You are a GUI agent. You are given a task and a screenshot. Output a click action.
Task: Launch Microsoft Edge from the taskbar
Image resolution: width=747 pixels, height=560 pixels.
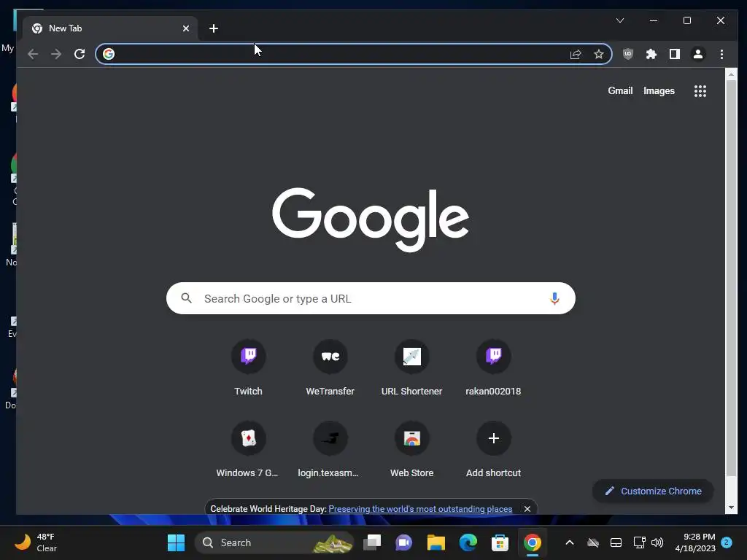click(x=468, y=542)
